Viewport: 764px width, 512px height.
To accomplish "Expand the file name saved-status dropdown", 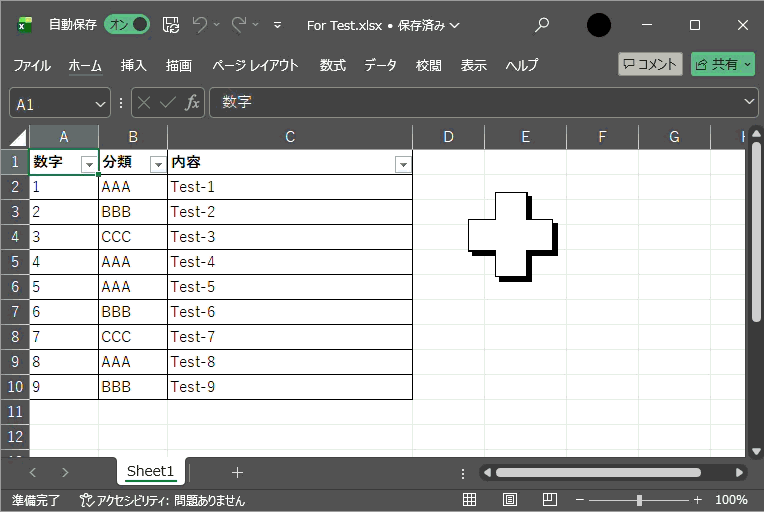I will click(455, 25).
